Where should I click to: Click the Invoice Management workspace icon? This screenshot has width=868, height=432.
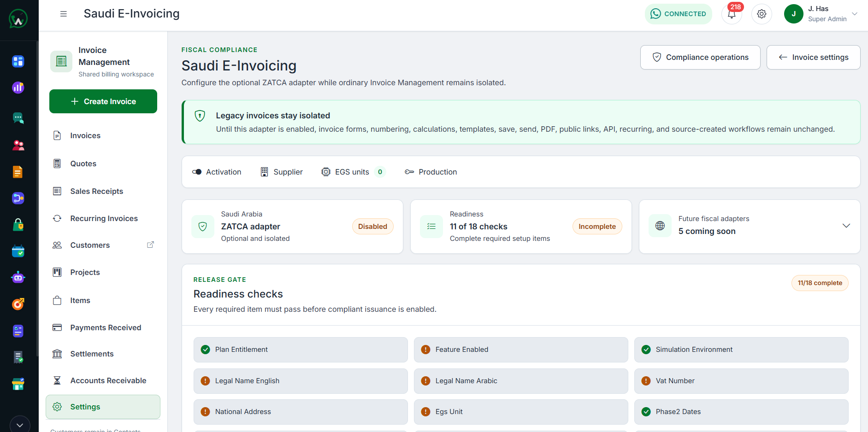61,61
